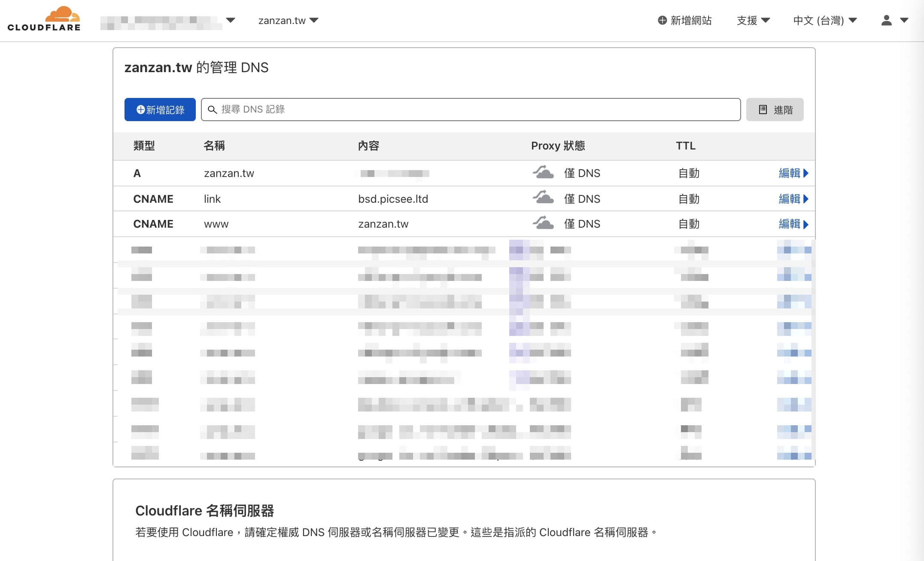Screen dimensions: 924x561
Task: Edit the zanzan.tw A record
Action: pyautogui.click(x=793, y=173)
